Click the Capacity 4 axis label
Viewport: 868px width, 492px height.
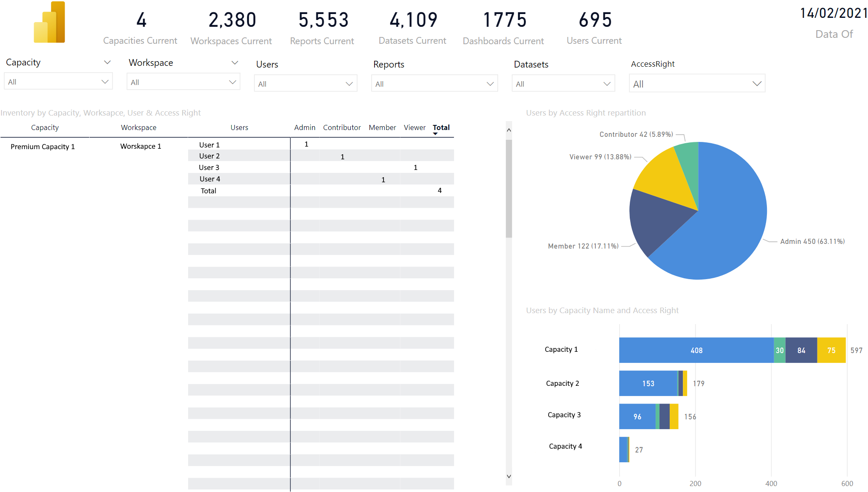[x=566, y=446]
